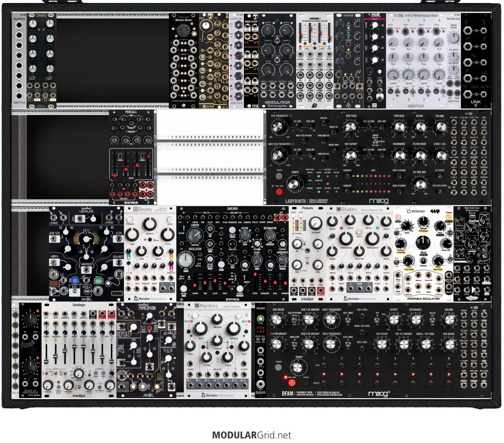Click the Main Level knob on the A-138o module
504x443 pixels.
[x=453, y=37]
